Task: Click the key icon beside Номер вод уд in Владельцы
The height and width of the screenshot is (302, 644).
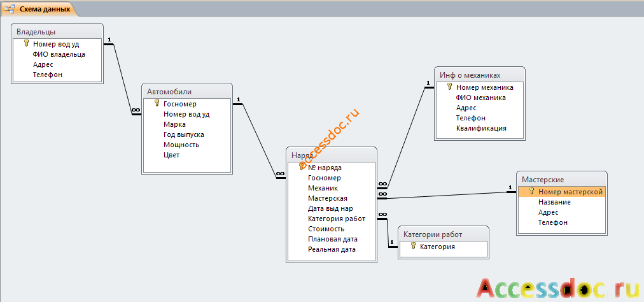Action: [x=27, y=43]
